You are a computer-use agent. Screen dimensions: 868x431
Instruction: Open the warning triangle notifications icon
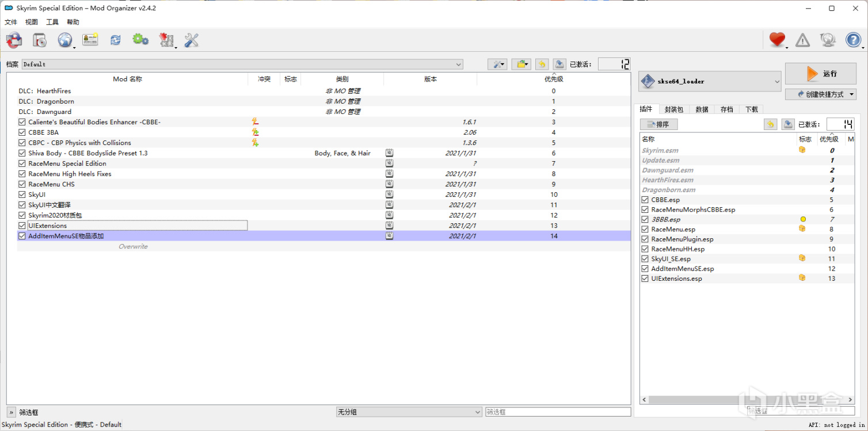click(802, 40)
